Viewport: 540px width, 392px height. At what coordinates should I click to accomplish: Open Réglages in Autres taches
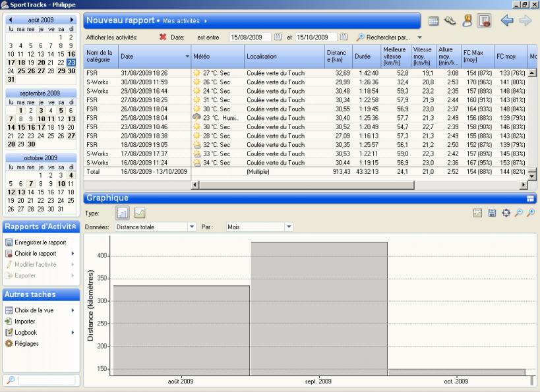coord(26,344)
